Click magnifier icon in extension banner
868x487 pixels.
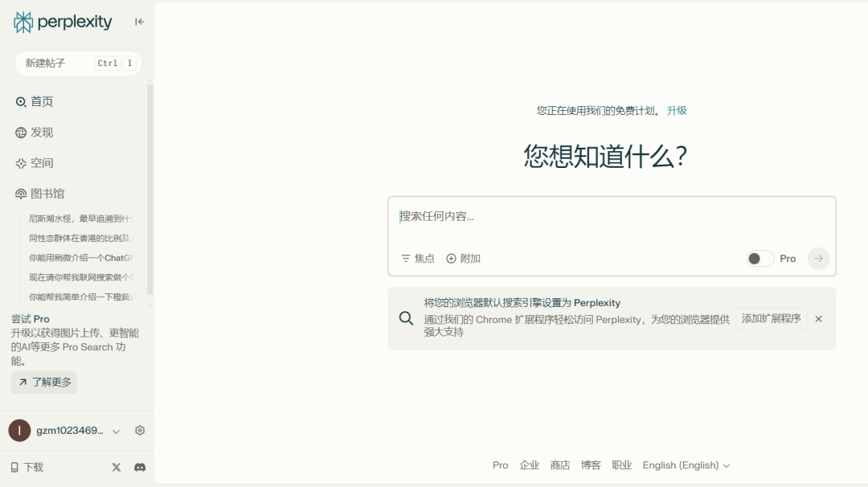pyautogui.click(x=407, y=318)
